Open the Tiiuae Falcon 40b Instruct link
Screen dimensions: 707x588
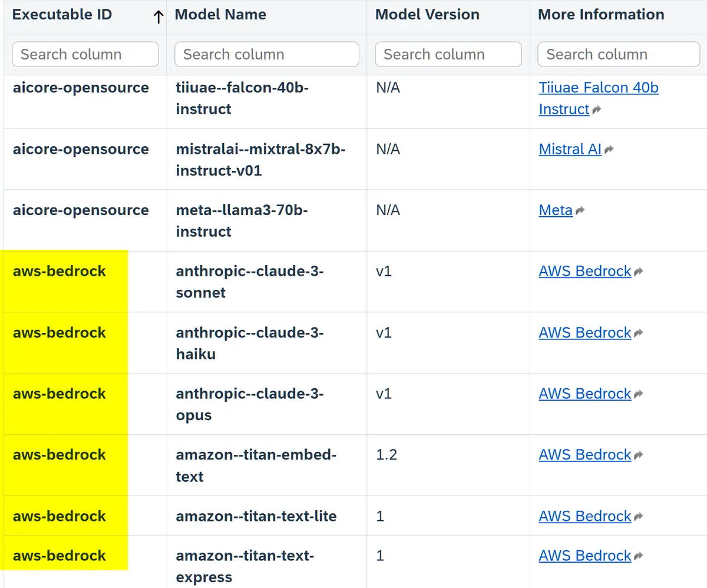tap(599, 98)
